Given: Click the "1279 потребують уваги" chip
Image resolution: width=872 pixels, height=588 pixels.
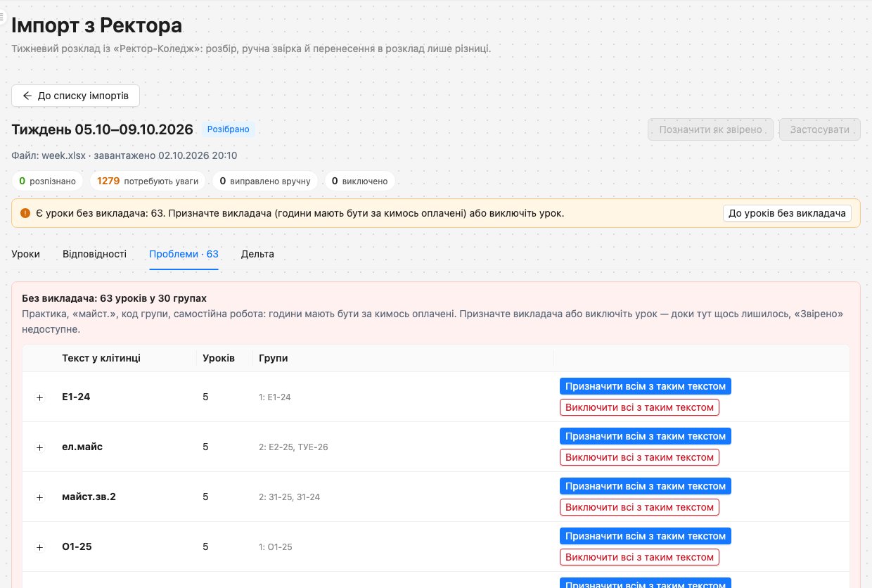Looking at the screenshot, I should (148, 181).
